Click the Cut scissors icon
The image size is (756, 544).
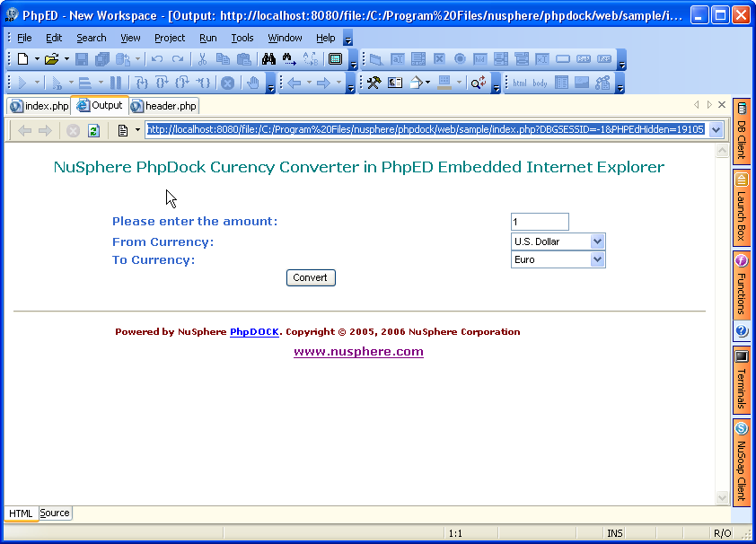click(x=203, y=59)
